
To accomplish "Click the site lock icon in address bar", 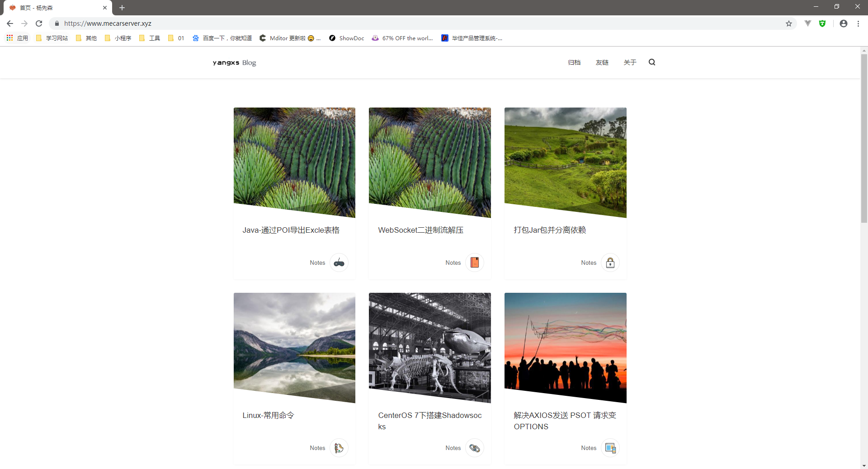I will 57,23.
